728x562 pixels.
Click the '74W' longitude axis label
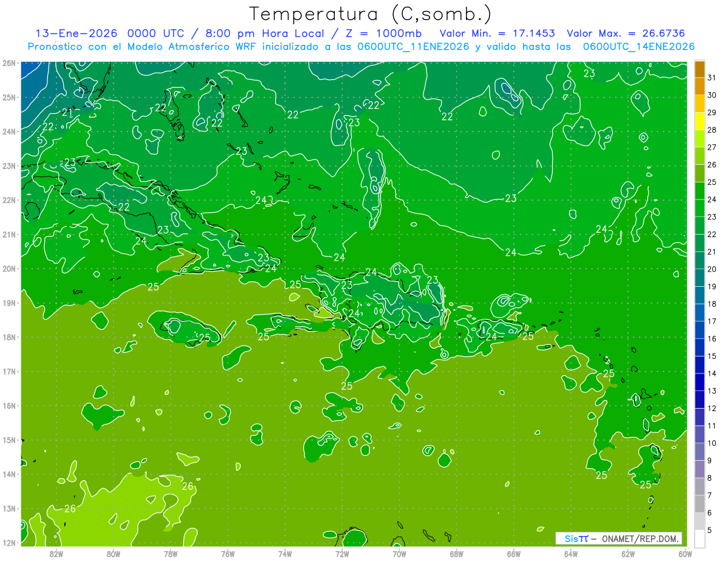pos(285,554)
